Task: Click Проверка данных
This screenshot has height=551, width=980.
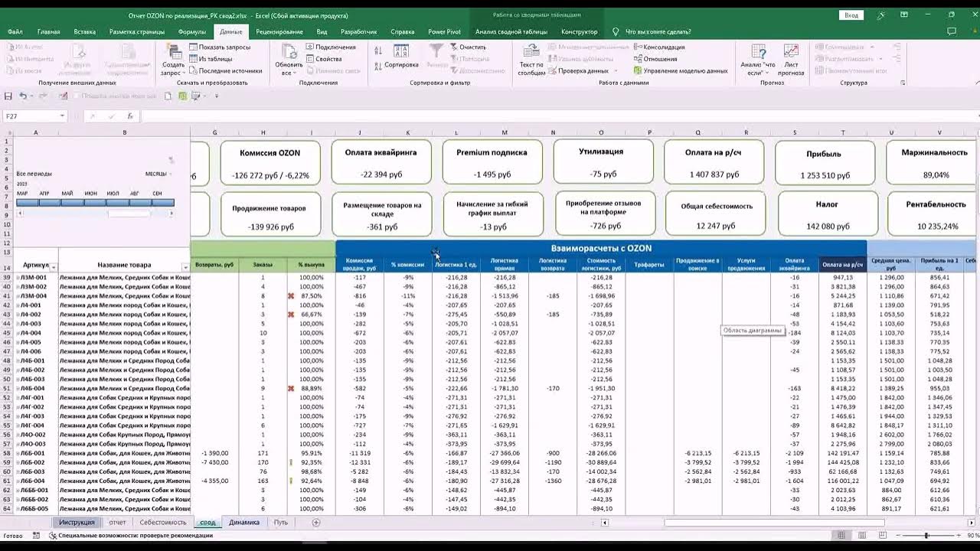Action: 578,70
